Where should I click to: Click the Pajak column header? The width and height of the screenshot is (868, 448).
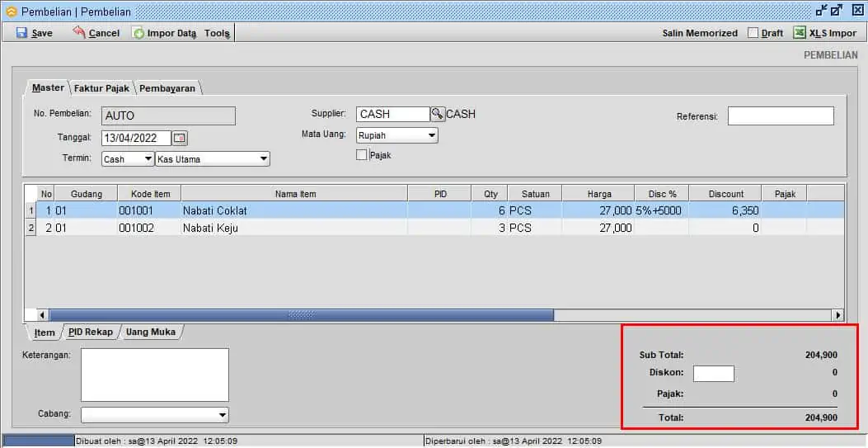point(785,194)
